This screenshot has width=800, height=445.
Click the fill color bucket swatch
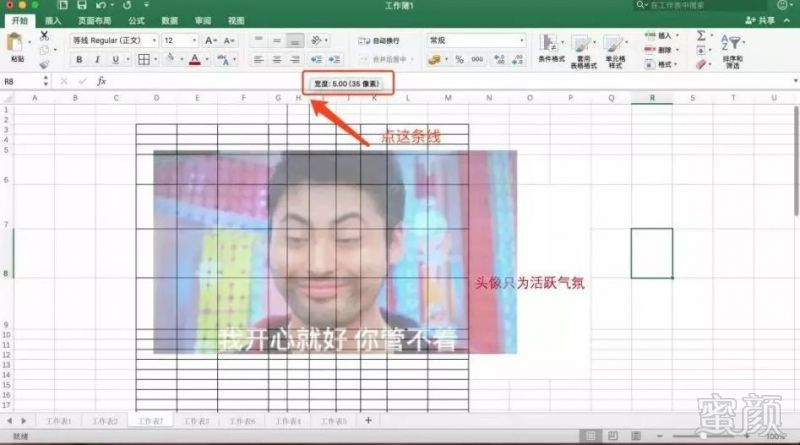[170, 59]
